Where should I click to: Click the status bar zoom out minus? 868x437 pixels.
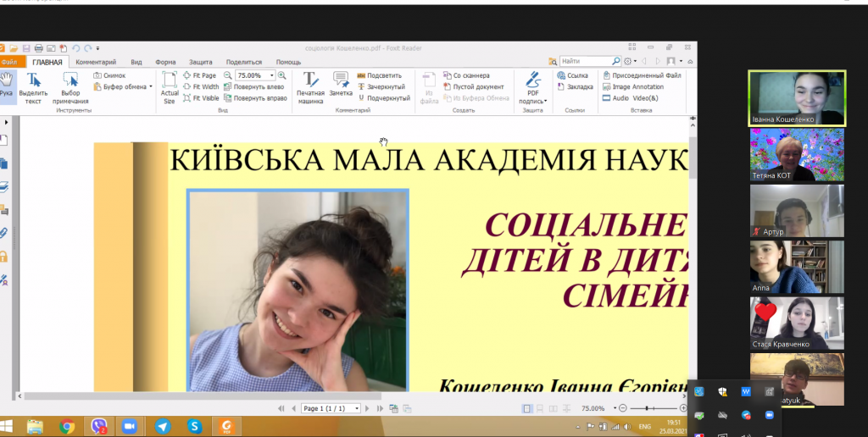(623, 408)
